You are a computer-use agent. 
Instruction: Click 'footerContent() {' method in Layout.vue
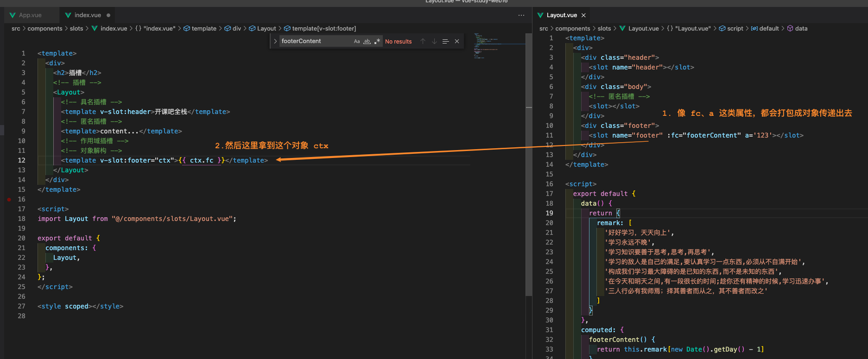[622, 340]
